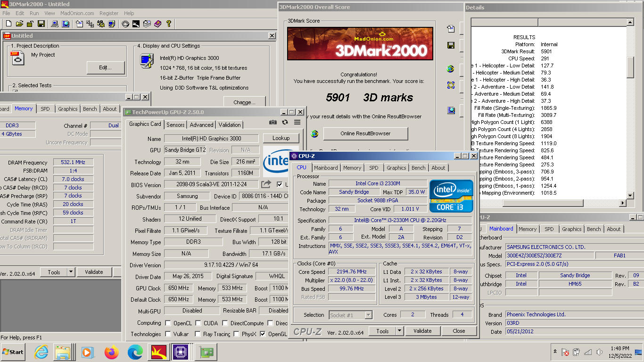Toggle the Ray Tracing checkbox in GPU-Z
The width and height of the screenshot is (644, 362).
point(198,334)
